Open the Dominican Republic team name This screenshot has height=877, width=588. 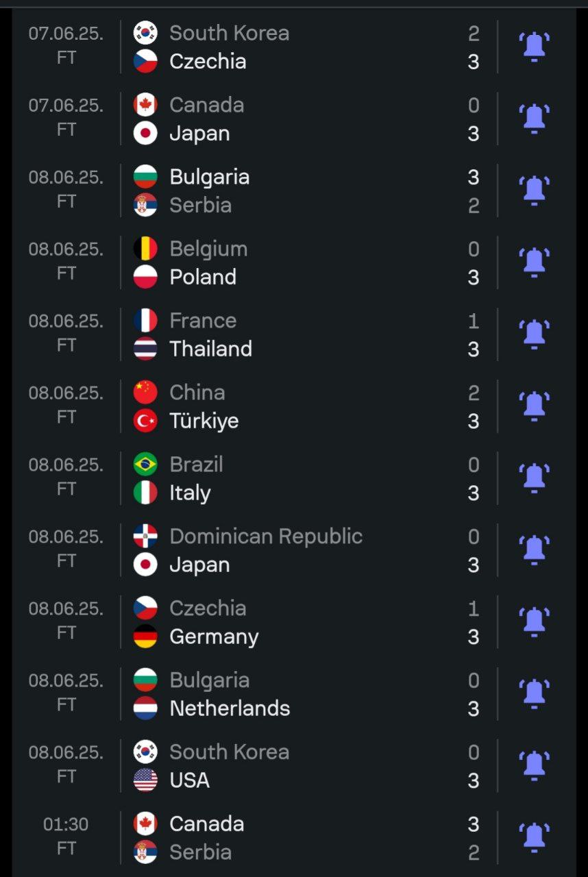point(266,536)
